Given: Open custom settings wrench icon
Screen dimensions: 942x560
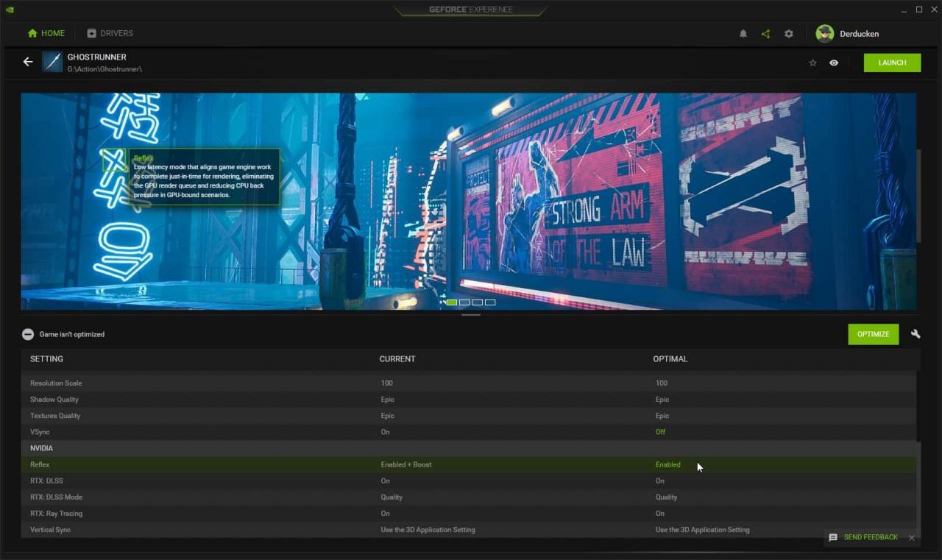Looking at the screenshot, I should (x=916, y=334).
